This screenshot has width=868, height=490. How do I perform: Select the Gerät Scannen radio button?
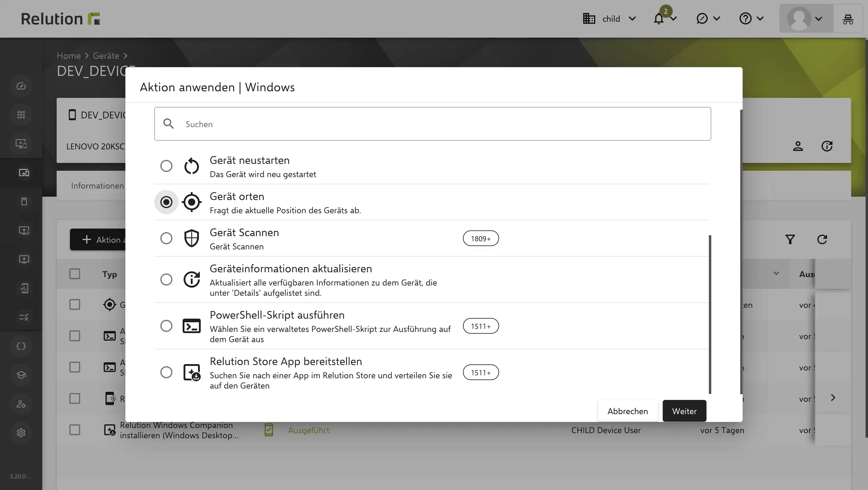166,239
